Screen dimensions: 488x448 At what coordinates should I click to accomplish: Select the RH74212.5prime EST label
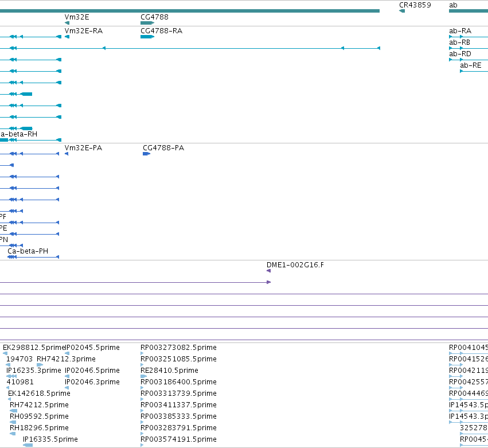(x=39, y=405)
